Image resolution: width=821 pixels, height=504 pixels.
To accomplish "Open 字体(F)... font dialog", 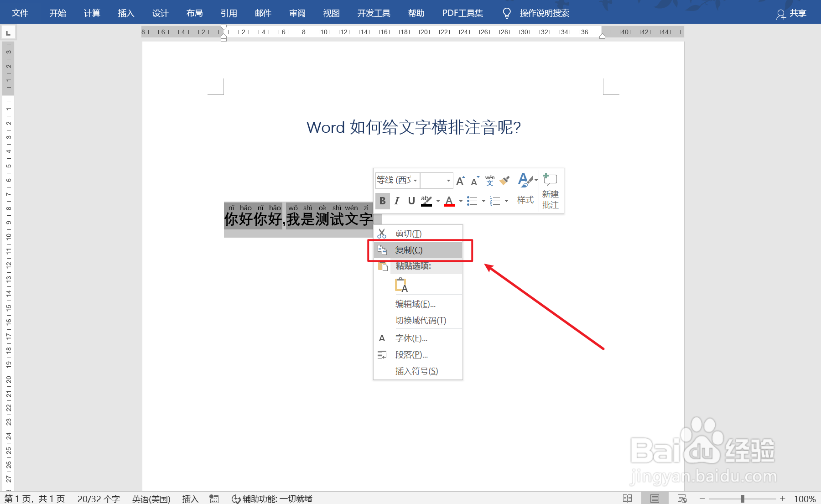I will tap(418, 338).
